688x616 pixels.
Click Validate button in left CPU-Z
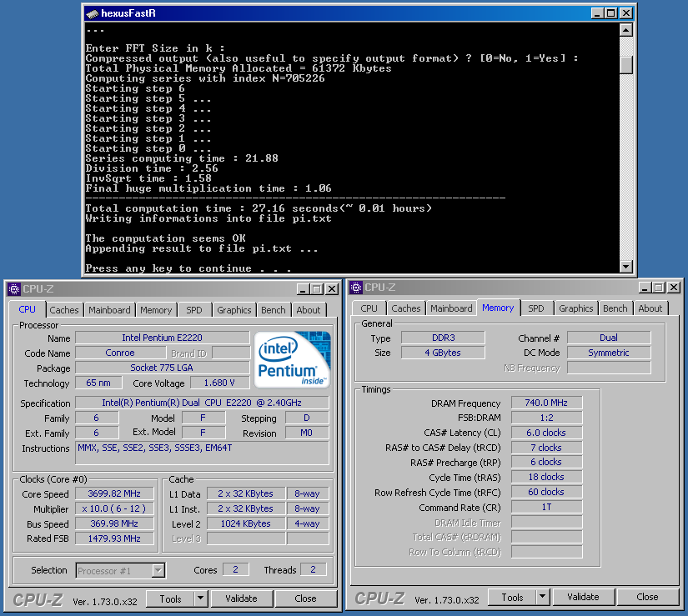[241, 598]
